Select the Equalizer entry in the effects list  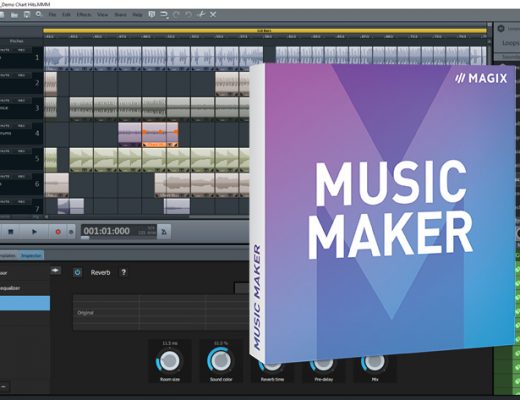pos(25,288)
